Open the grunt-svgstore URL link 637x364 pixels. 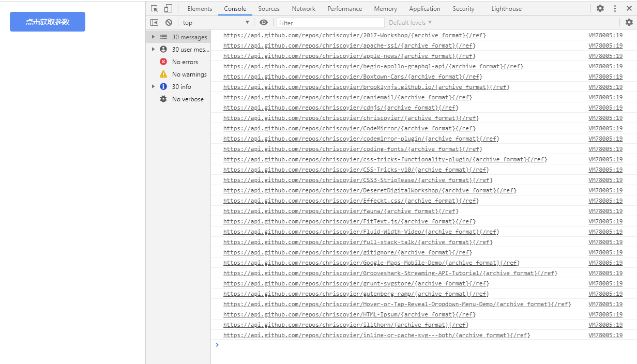pos(356,283)
